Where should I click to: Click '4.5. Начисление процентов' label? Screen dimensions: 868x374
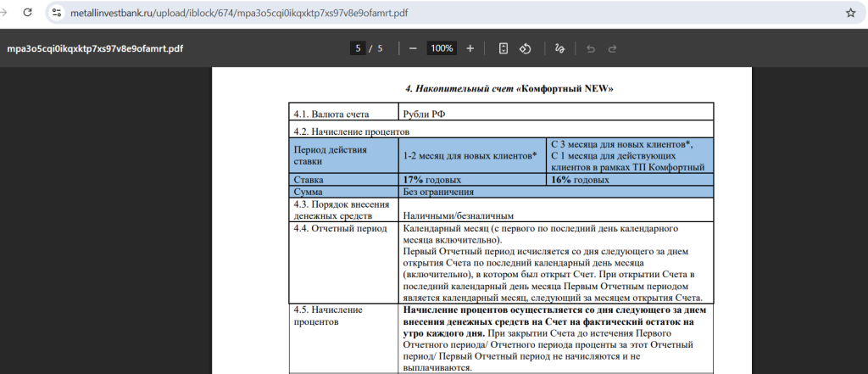click(x=328, y=315)
